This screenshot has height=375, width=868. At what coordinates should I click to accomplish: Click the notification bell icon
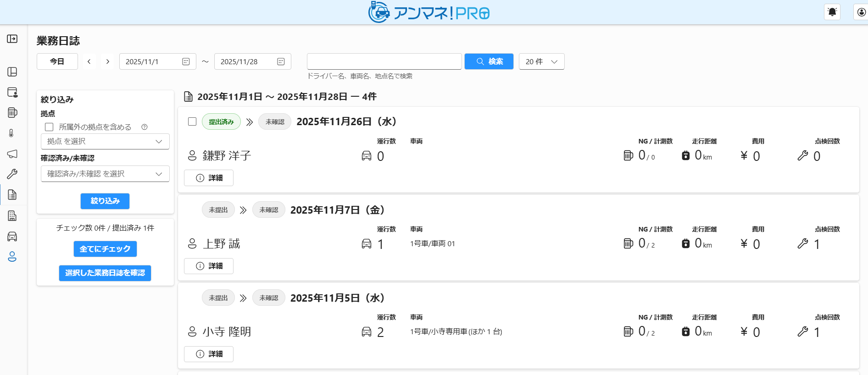click(832, 12)
